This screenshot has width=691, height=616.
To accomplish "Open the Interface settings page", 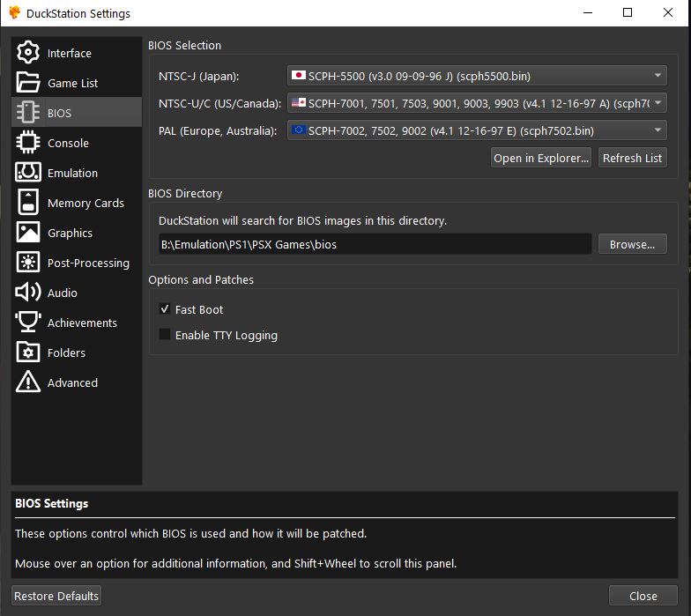I will 76,53.
